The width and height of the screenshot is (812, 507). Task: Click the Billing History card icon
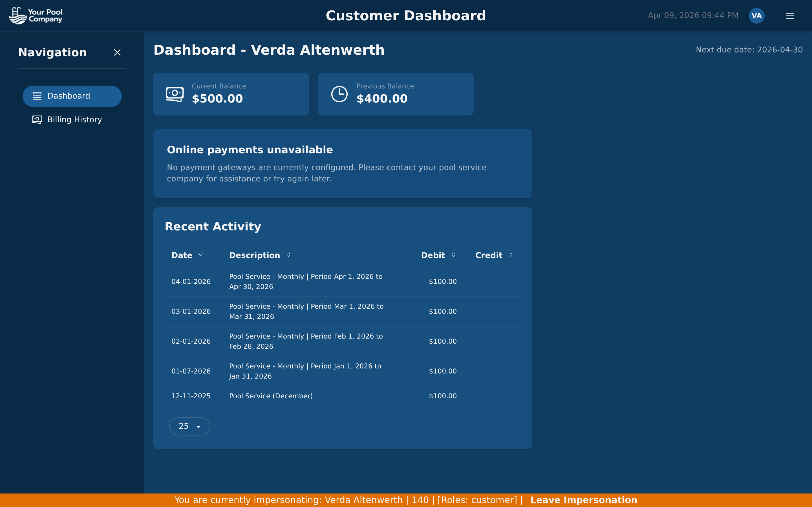click(x=37, y=119)
